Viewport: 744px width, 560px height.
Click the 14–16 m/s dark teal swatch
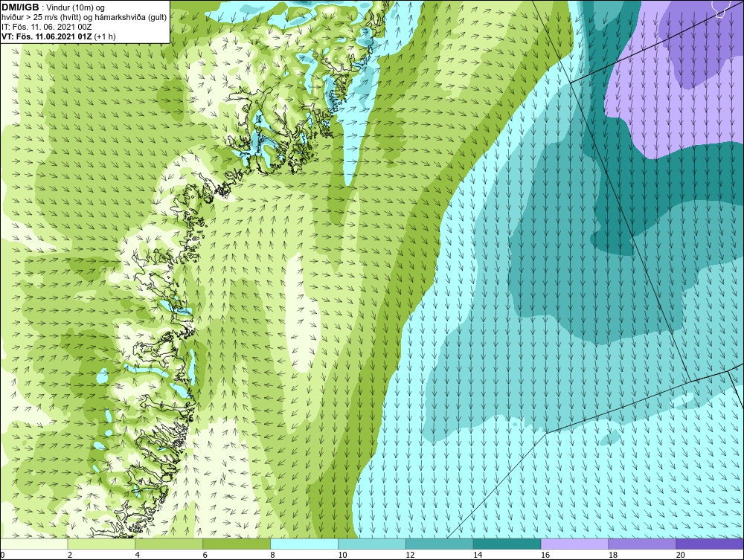click(507, 544)
